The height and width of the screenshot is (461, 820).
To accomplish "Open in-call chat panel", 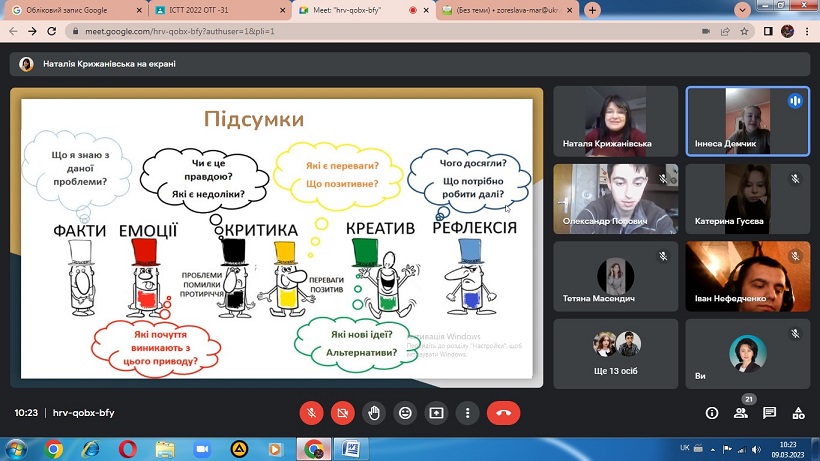I will tap(769, 413).
